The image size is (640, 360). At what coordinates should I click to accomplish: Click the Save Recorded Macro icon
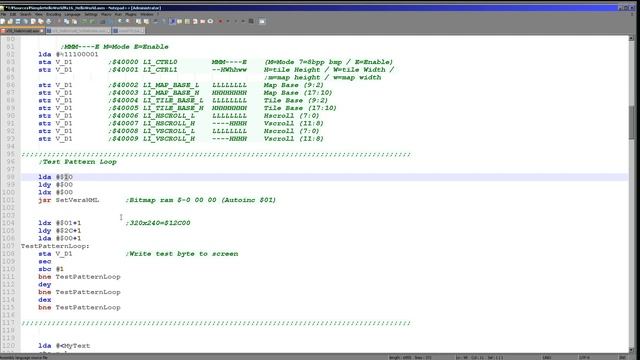click(x=251, y=21)
